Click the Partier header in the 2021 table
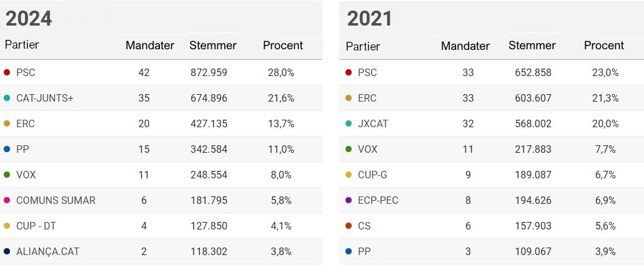Viewport: 644px width, 265px height. click(x=362, y=46)
